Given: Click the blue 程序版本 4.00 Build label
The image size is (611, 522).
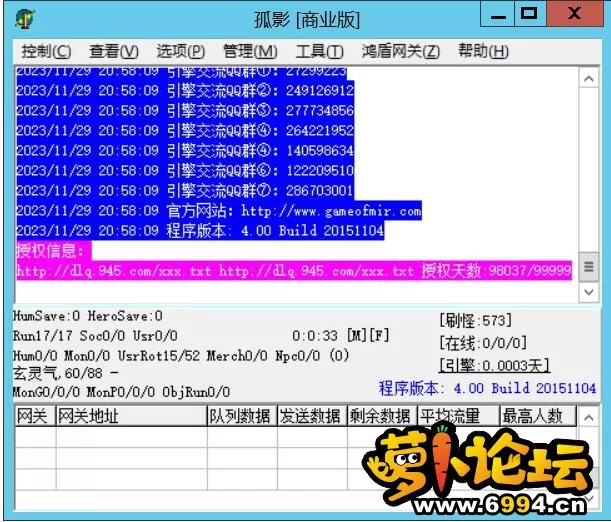Looking at the screenshot, I should (487, 388).
